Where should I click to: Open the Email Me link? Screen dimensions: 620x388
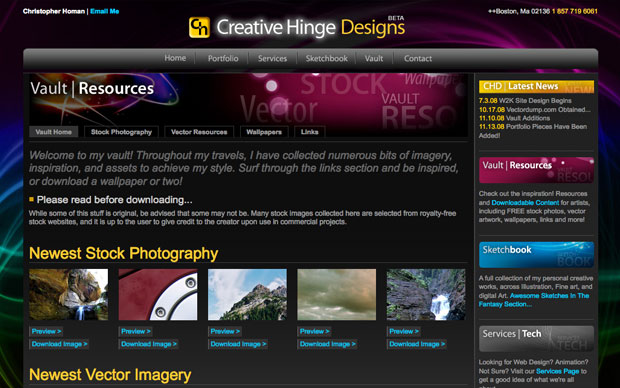pyautogui.click(x=104, y=11)
